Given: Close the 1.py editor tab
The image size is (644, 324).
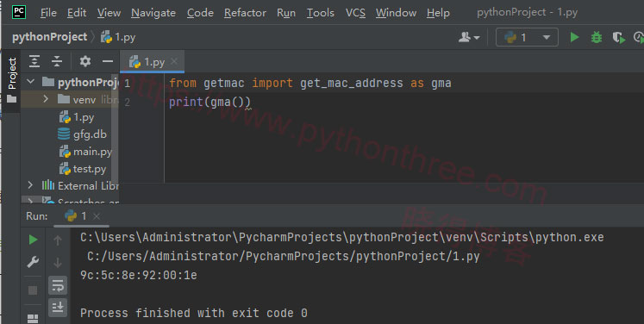Looking at the screenshot, I should pyautogui.click(x=174, y=61).
